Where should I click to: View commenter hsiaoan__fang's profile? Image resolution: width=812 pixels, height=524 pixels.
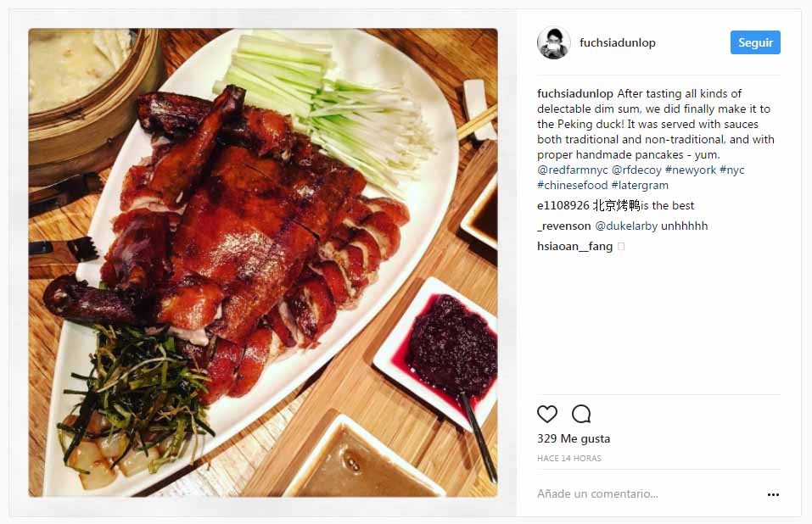pos(574,246)
